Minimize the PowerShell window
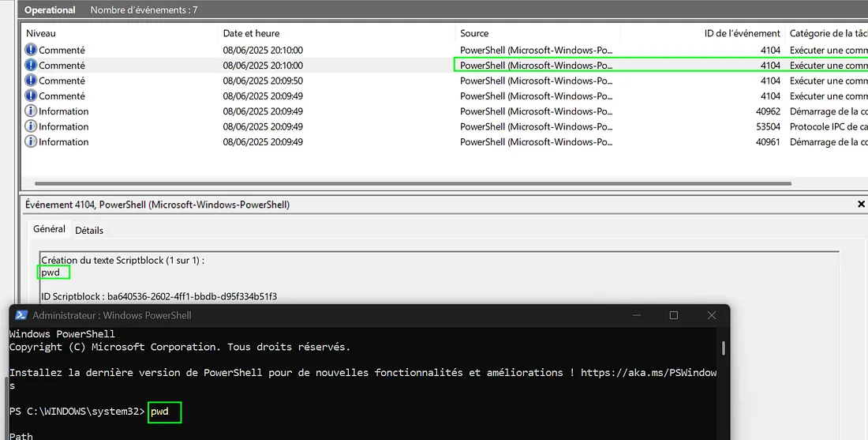The image size is (868, 440). click(x=635, y=315)
